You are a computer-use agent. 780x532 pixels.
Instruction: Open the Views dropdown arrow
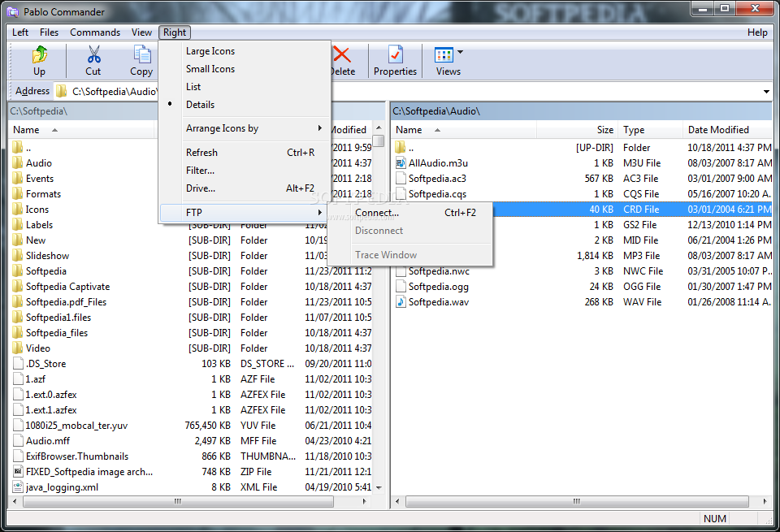pyautogui.click(x=460, y=52)
